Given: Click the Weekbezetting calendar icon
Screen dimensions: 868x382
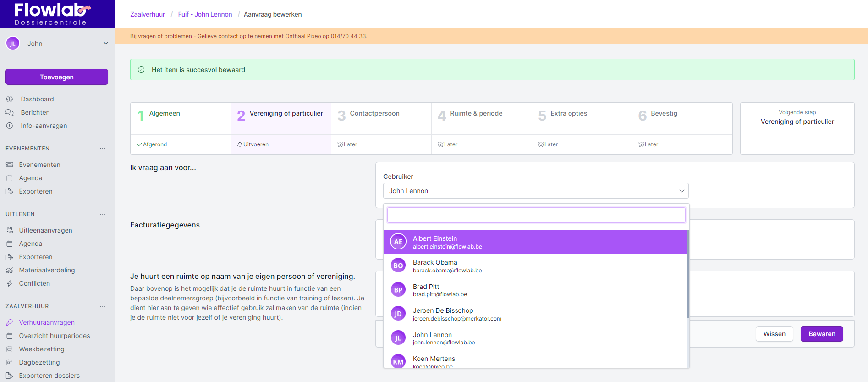Looking at the screenshot, I should [x=10, y=349].
